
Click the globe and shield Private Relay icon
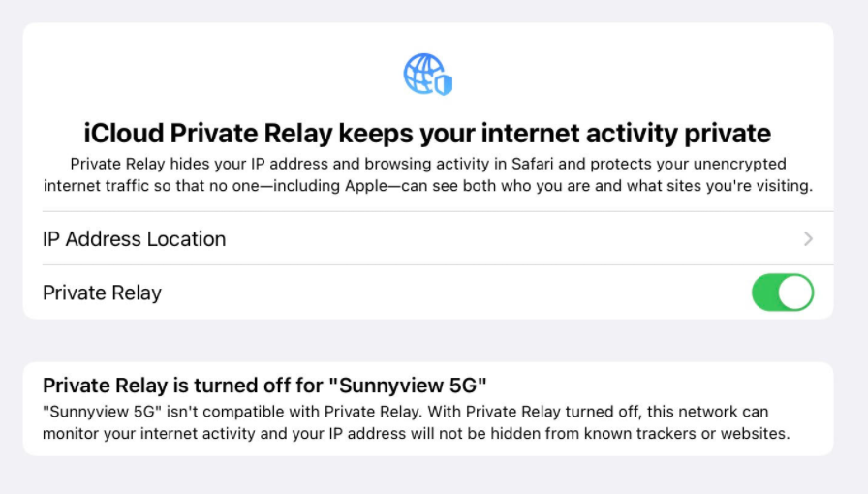pyautogui.click(x=428, y=75)
